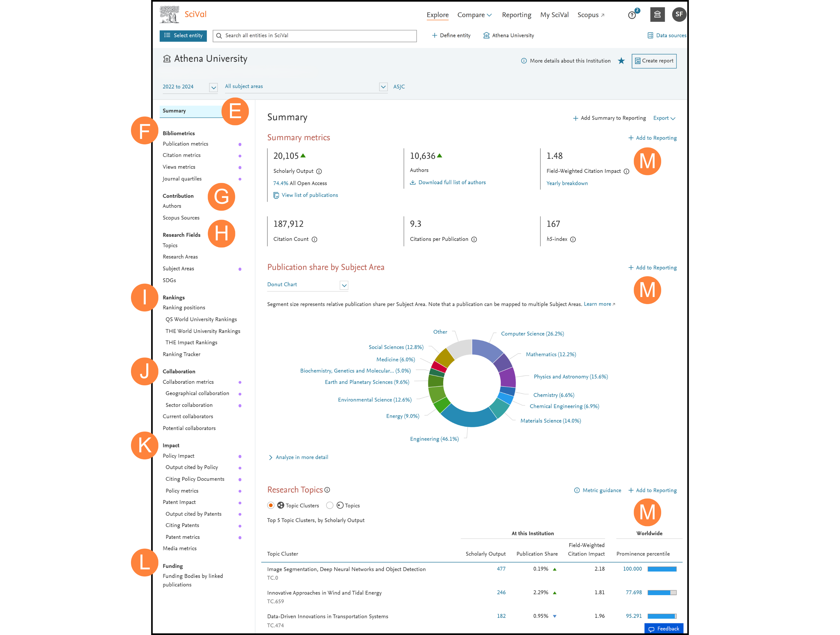This screenshot has width=840, height=635.
Task: Expand Analyze in more detail
Action: point(299,457)
